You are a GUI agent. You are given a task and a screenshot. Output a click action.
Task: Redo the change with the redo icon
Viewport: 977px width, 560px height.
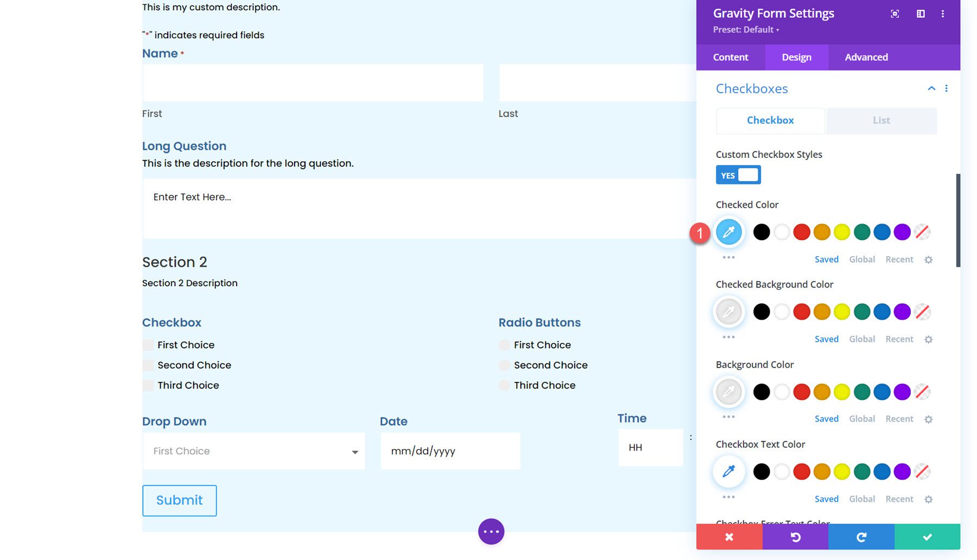tap(861, 537)
